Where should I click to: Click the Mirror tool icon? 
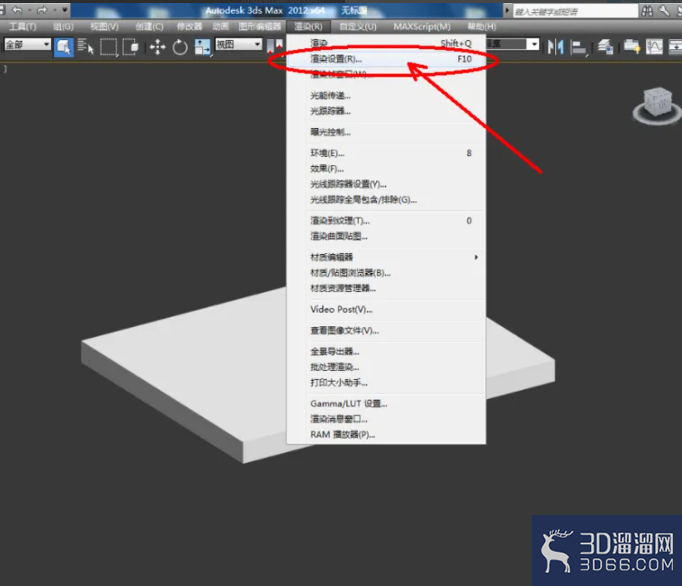coord(555,47)
